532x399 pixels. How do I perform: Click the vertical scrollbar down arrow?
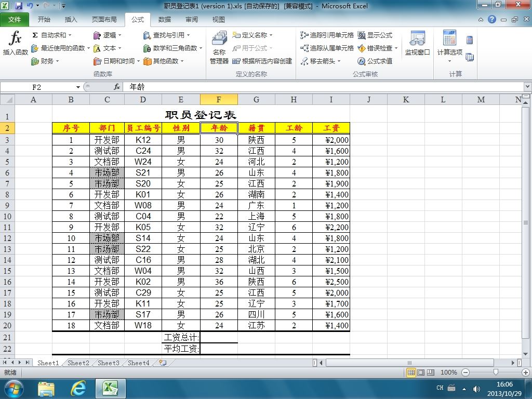(x=526, y=354)
